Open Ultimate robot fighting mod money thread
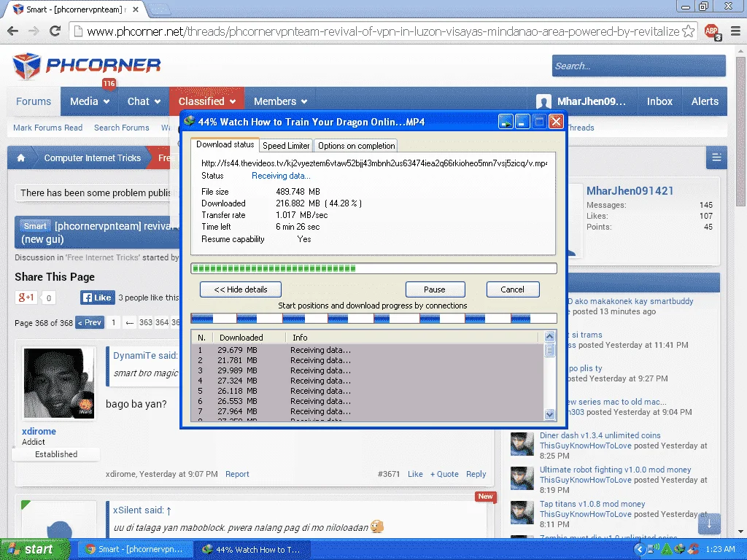 (x=615, y=470)
